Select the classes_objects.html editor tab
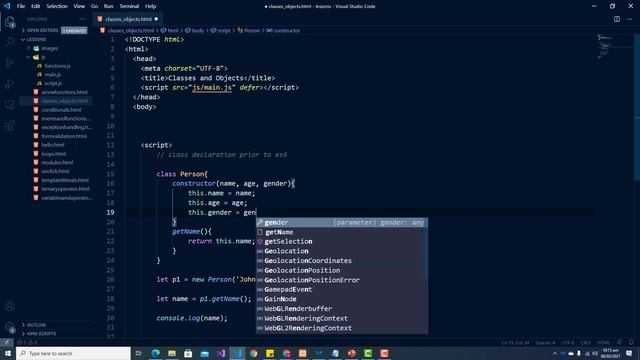 (x=128, y=19)
